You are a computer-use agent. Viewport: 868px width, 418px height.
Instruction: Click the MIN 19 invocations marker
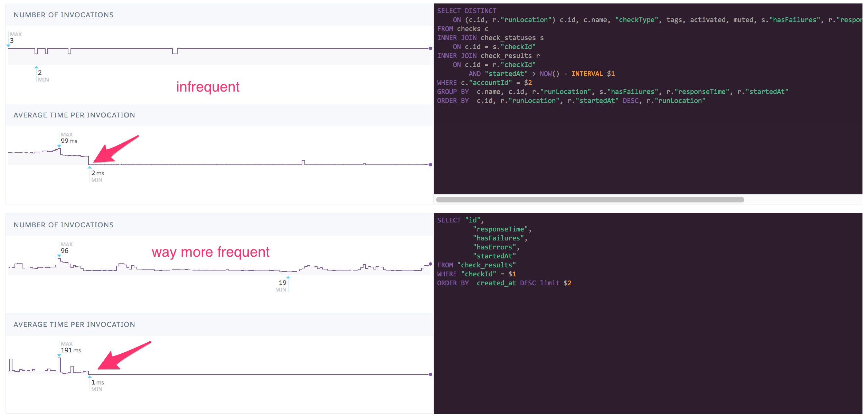[283, 283]
